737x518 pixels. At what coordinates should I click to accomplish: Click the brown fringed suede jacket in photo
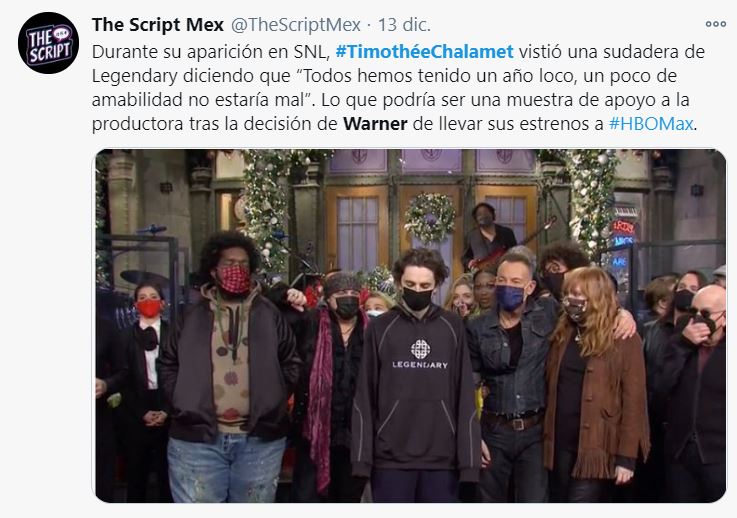(x=596, y=400)
